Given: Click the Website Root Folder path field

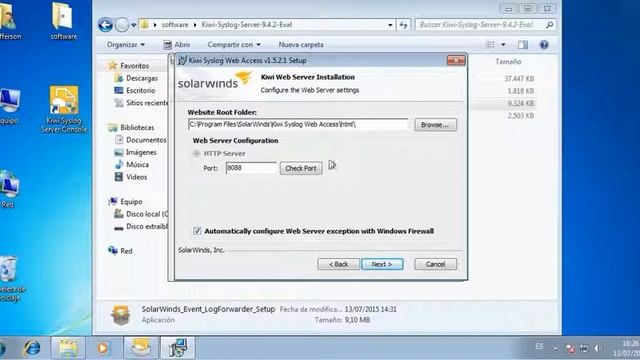Looking at the screenshot, I should point(298,124).
